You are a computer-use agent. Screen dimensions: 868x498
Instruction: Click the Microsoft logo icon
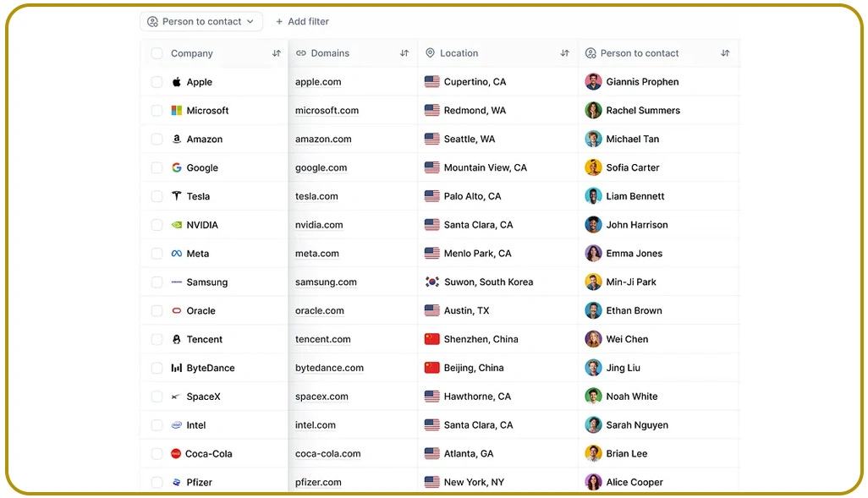(x=177, y=111)
